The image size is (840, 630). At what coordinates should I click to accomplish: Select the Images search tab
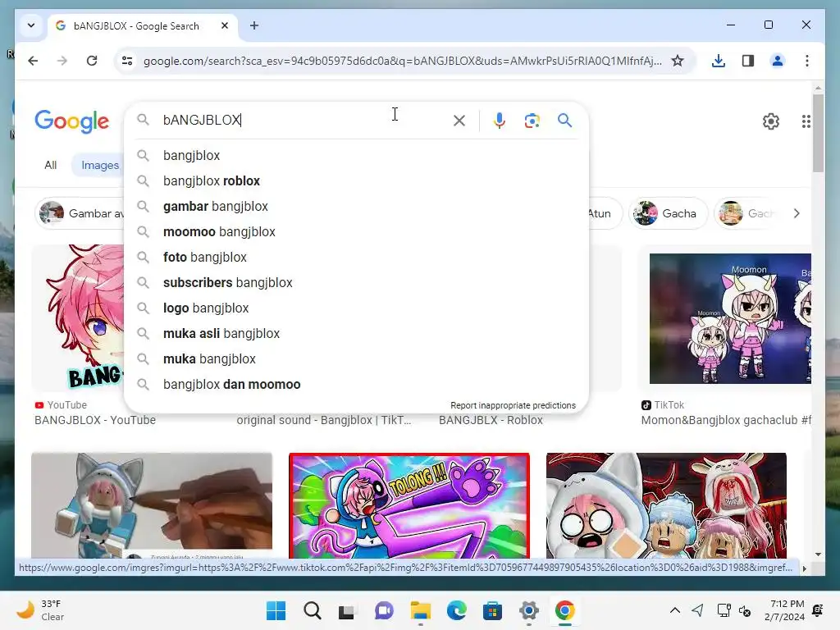(99, 165)
